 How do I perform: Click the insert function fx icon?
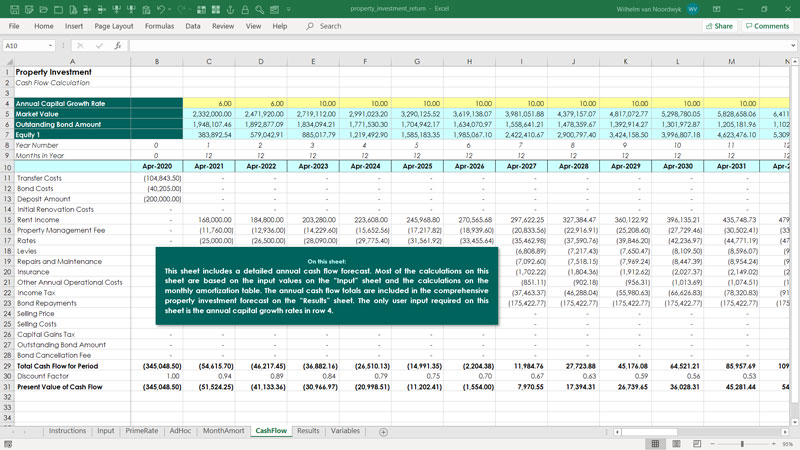(118, 45)
